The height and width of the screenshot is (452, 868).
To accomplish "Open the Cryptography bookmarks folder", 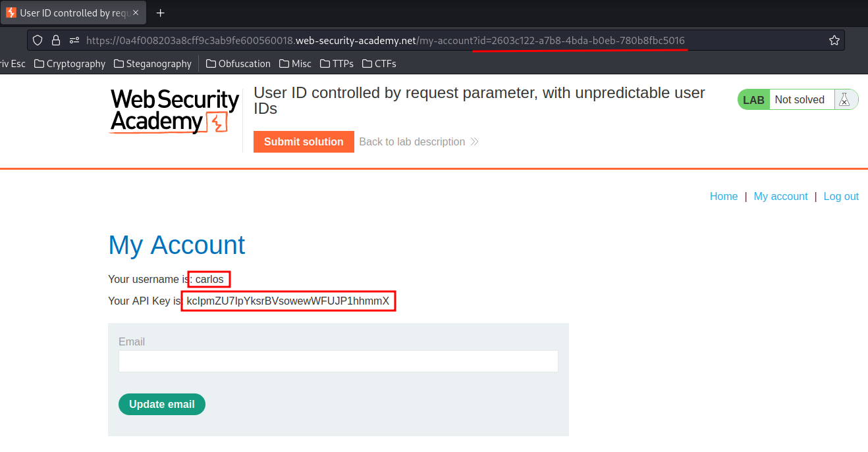I will click(x=70, y=64).
